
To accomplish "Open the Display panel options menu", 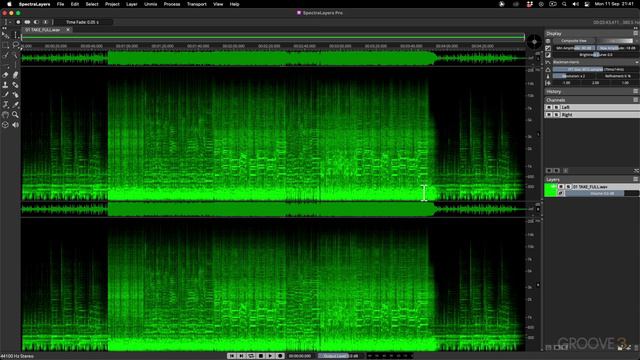I will pyautogui.click(x=636, y=33).
